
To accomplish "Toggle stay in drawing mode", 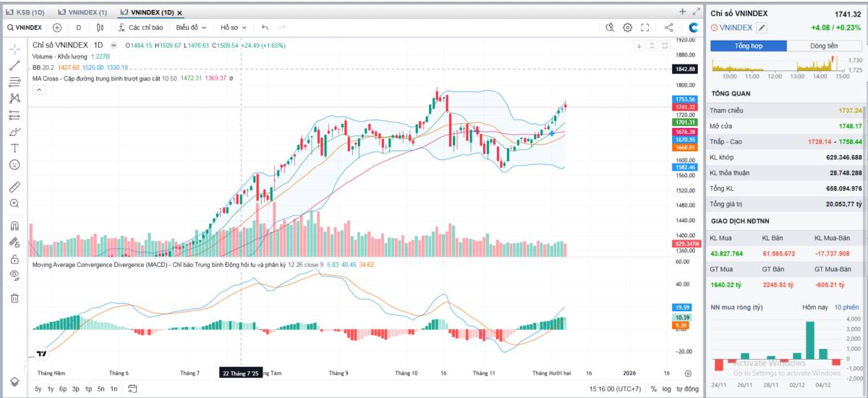I will click(x=14, y=242).
